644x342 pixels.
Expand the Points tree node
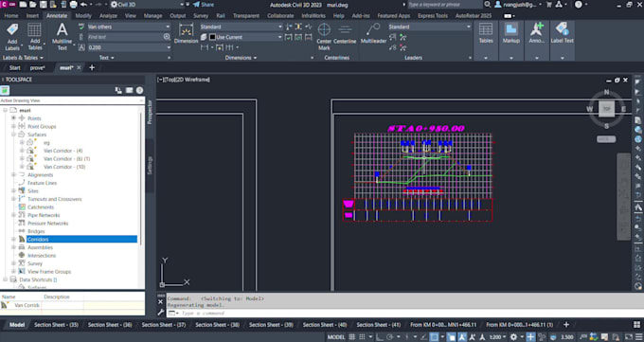(13, 118)
